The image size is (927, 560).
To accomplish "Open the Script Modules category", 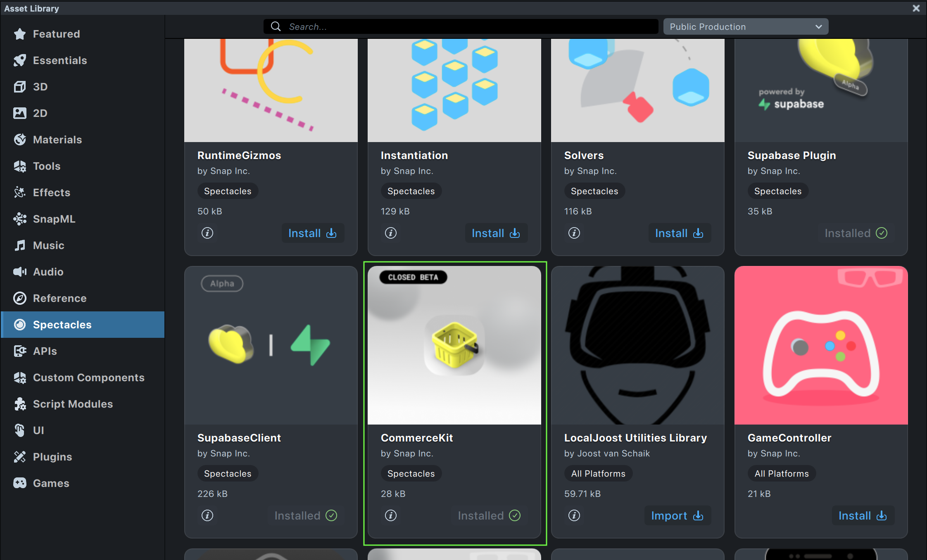I will [x=73, y=404].
